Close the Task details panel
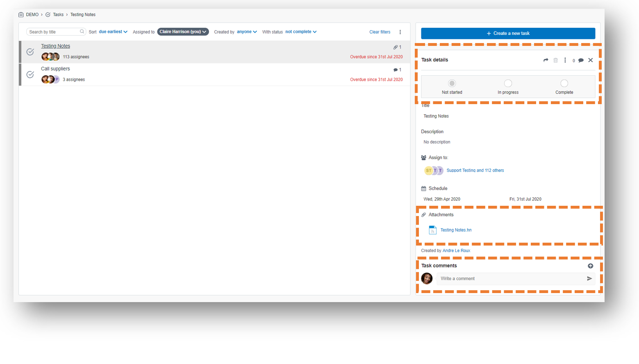The width and height of the screenshot is (639, 364). pos(591,60)
